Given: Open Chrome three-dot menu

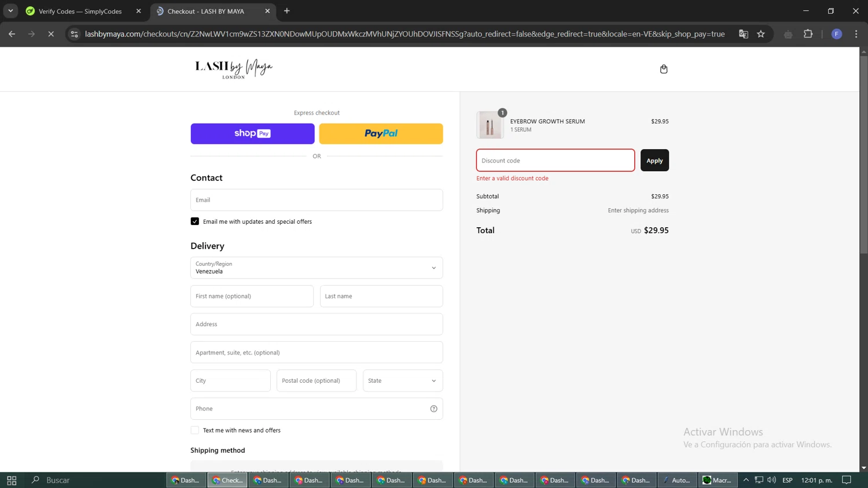Looking at the screenshot, I should [856, 34].
